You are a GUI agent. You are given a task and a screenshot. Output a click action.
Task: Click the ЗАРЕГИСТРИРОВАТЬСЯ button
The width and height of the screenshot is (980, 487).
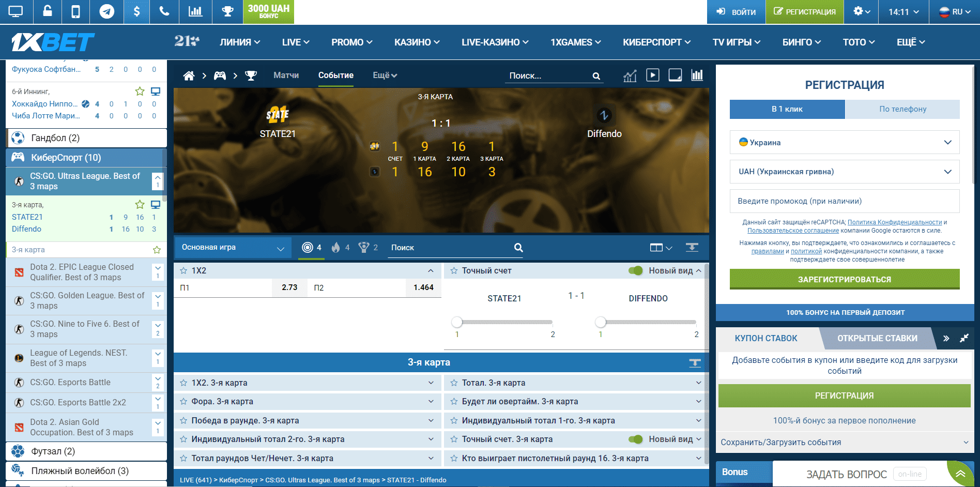[x=845, y=279]
